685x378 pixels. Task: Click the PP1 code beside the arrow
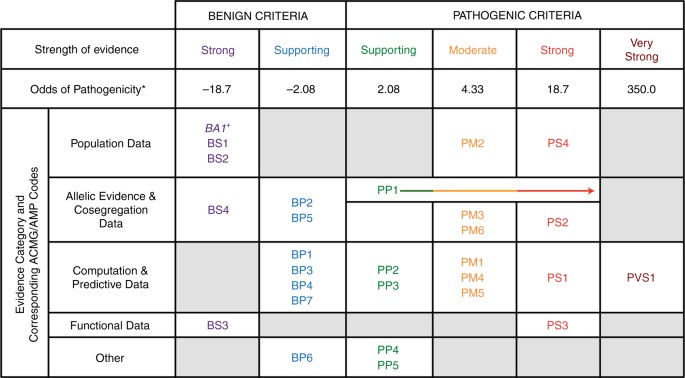[x=387, y=191]
